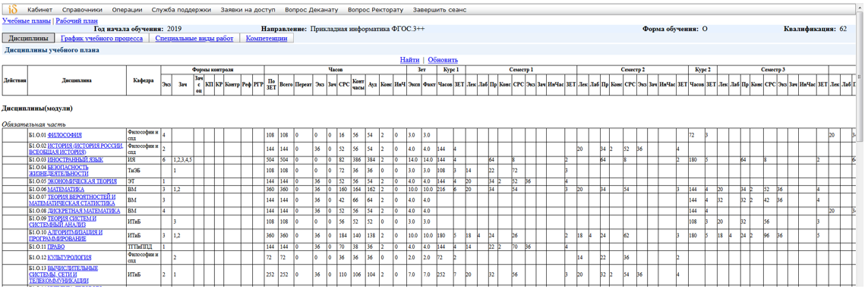Click the Действия column header

point(14,80)
